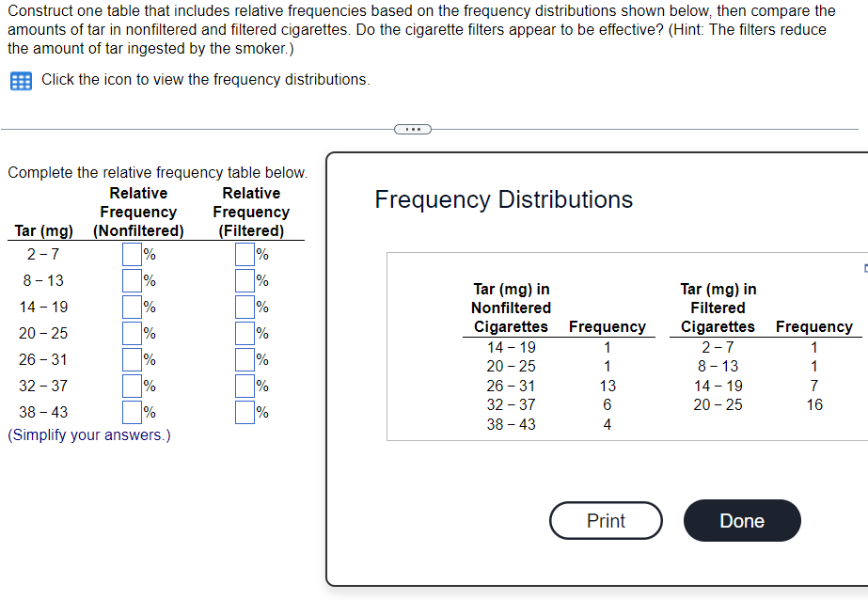The height and width of the screenshot is (600, 868).
Task: Fill filtered percentage for 38–43 mg
Action: tap(245, 412)
